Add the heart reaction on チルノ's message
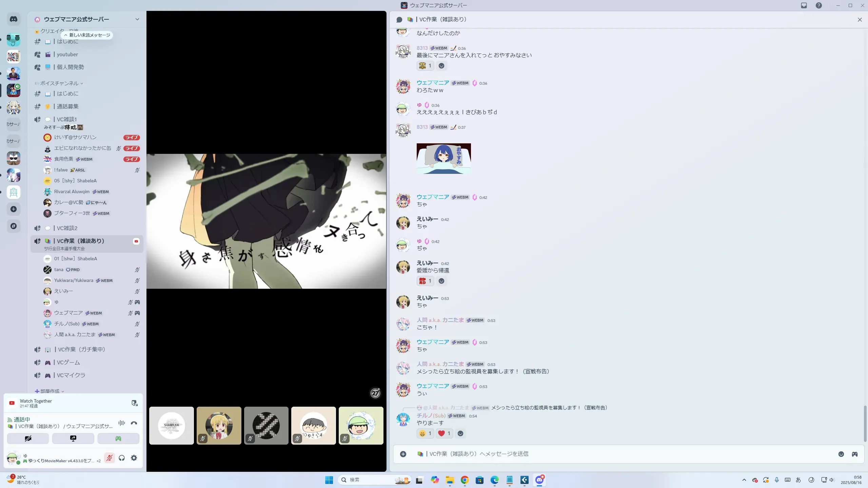 coord(444,433)
